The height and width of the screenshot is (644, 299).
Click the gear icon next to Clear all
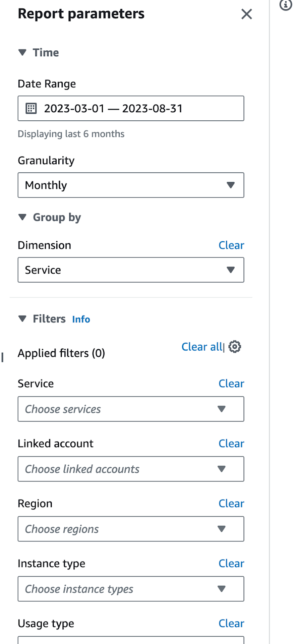pyautogui.click(x=234, y=347)
